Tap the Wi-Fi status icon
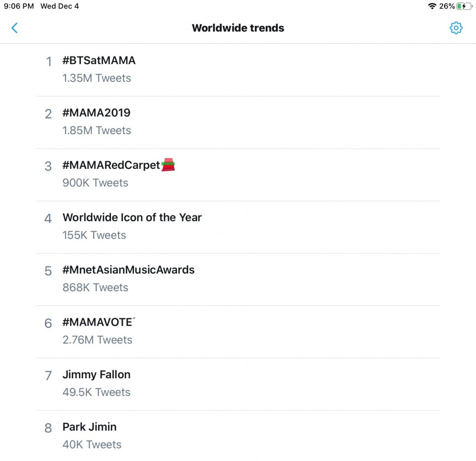The height and width of the screenshot is (461, 476). [x=432, y=6]
